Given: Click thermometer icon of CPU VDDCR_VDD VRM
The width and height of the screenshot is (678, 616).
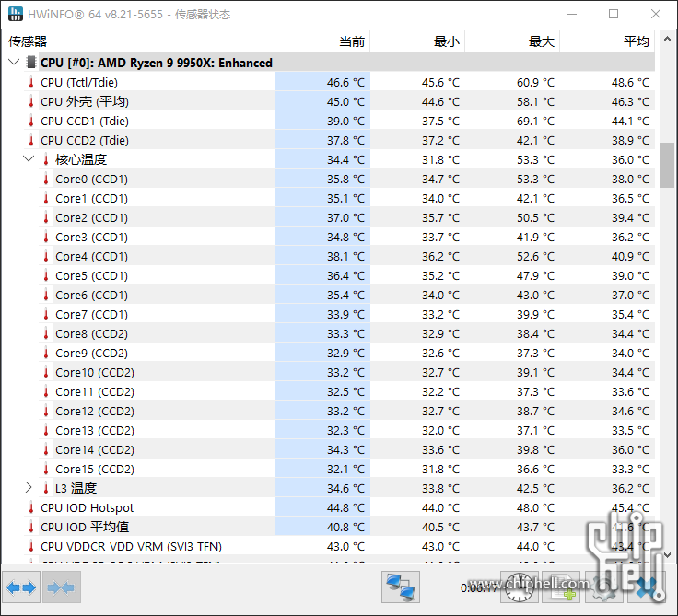Looking at the screenshot, I should tap(31, 546).
